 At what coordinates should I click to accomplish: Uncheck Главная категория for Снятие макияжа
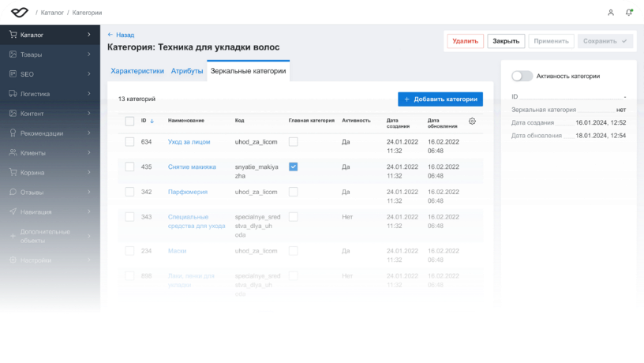click(x=294, y=167)
